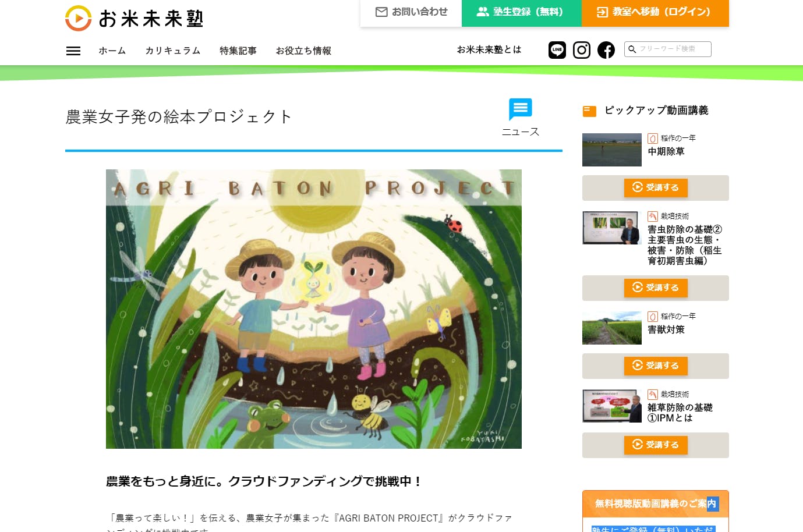This screenshot has height=532, width=803.
Task: Open the Facebook icon
Action: pos(606,50)
